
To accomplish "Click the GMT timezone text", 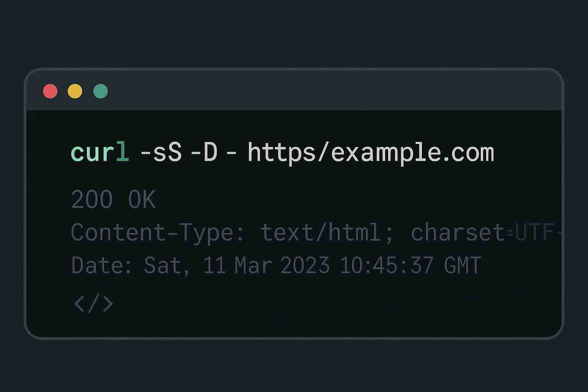I will [462, 265].
